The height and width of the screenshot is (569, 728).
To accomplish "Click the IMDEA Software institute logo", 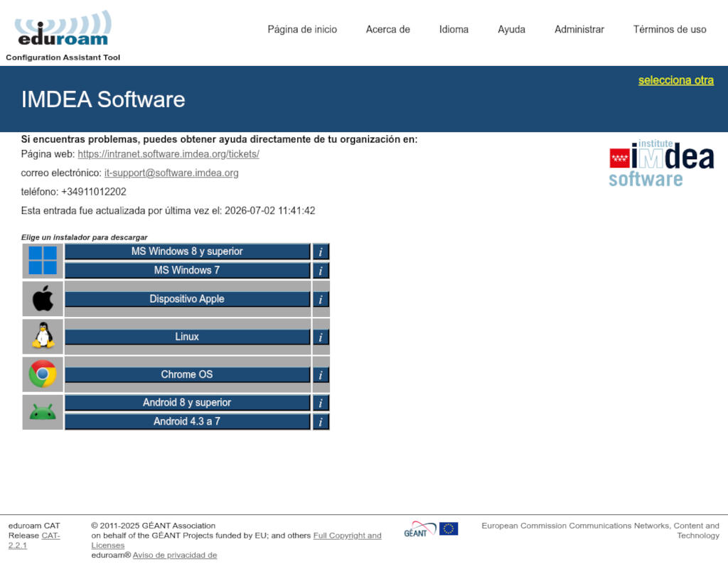I will point(661,163).
